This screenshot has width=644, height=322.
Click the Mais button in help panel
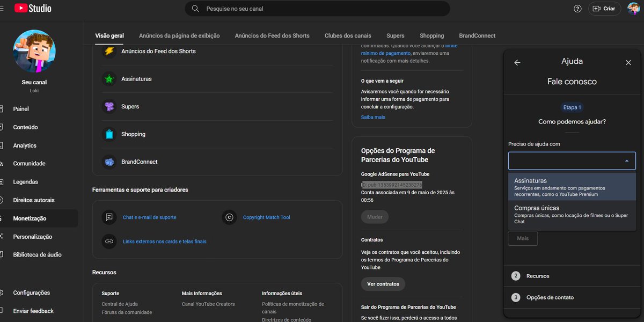[523, 238]
